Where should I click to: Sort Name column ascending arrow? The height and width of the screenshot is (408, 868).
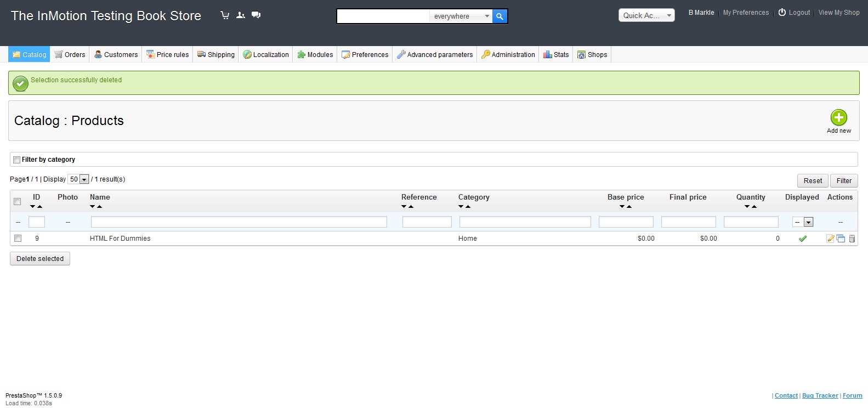(99, 207)
